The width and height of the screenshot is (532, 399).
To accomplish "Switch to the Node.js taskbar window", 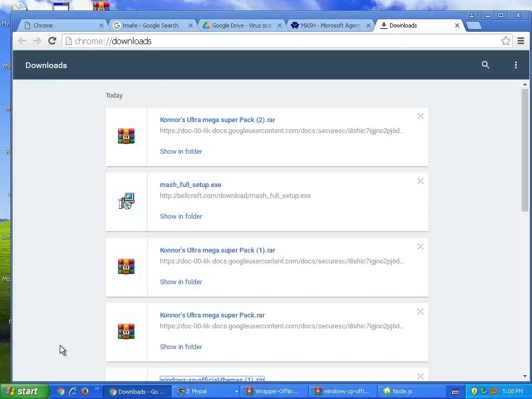I will pyautogui.click(x=412, y=391).
